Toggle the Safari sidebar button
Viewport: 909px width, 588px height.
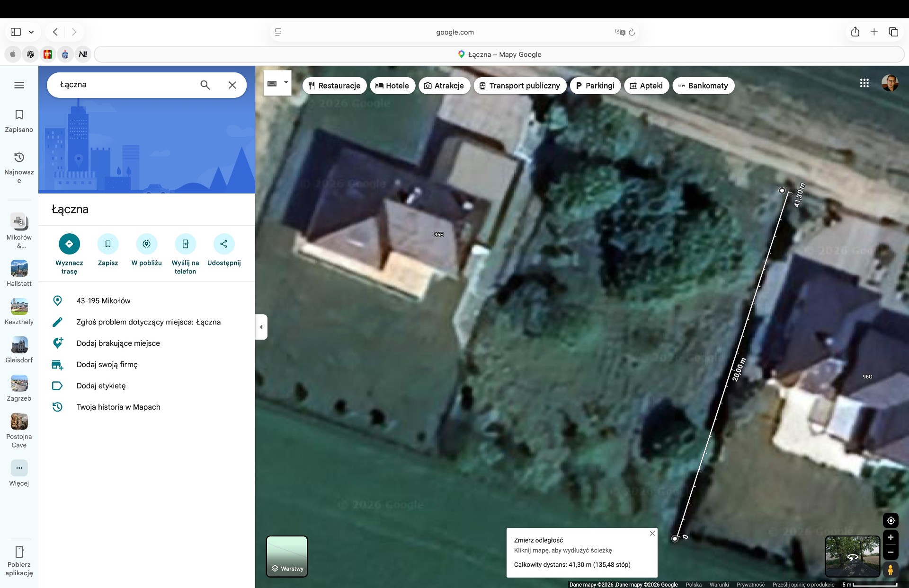click(16, 32)
